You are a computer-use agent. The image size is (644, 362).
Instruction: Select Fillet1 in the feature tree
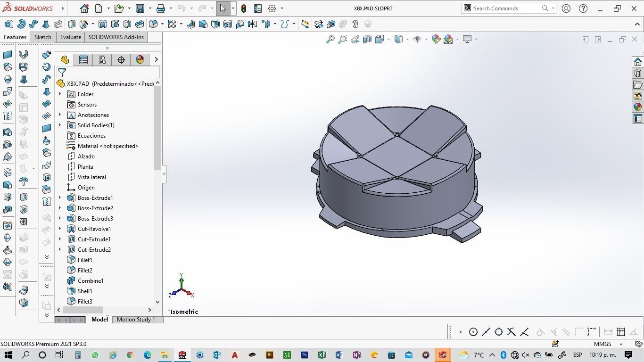[85, 260]
